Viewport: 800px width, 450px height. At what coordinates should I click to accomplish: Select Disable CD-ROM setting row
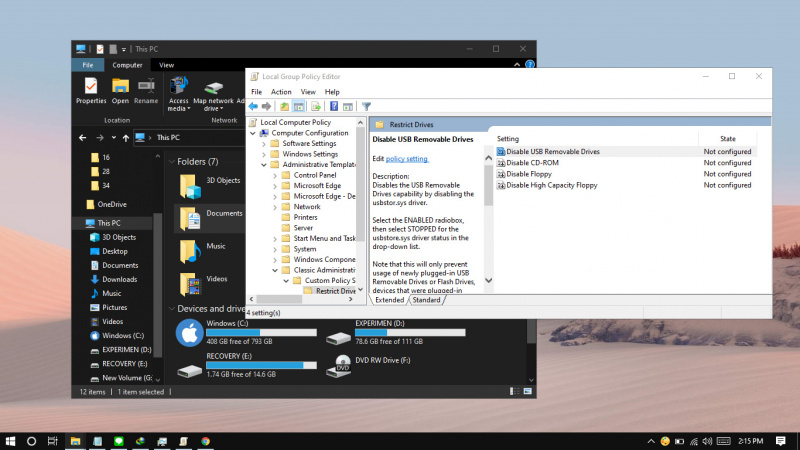tap(626, 163)
